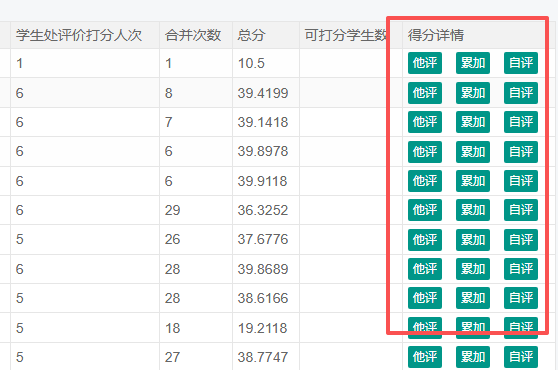The width and height of the screenshot is (558, 370).
Task: View 累加 for the 39.1418 row
Action: [473, 122]
